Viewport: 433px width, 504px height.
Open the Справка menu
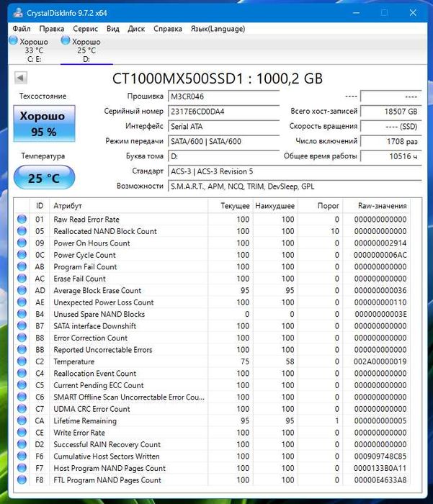pos(168,29)
